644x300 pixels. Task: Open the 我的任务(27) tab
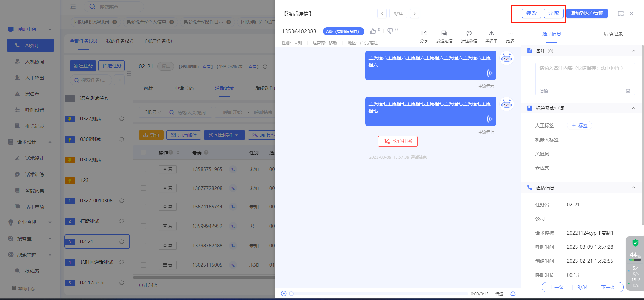click(120, 41)
